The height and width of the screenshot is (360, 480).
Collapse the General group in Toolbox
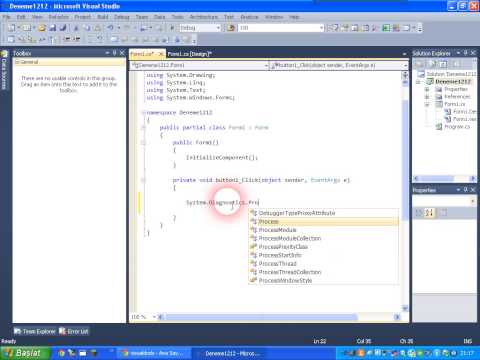(17, 62)
